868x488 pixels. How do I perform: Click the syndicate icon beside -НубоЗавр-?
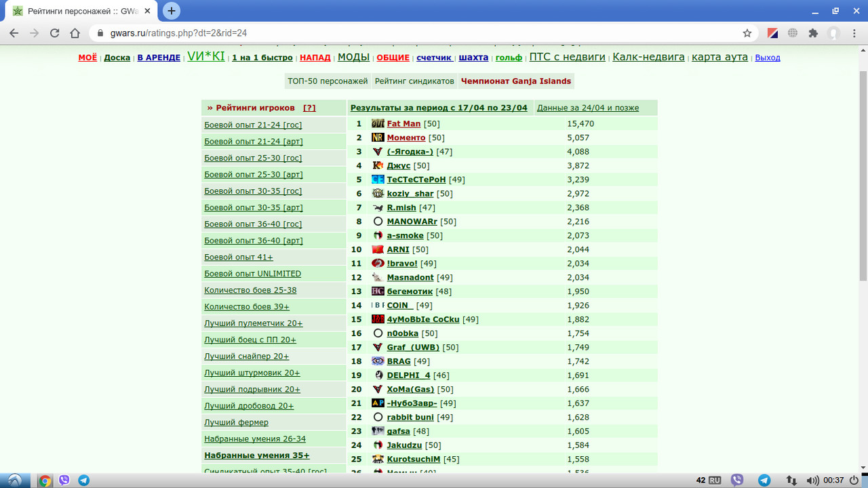[378, 403]
